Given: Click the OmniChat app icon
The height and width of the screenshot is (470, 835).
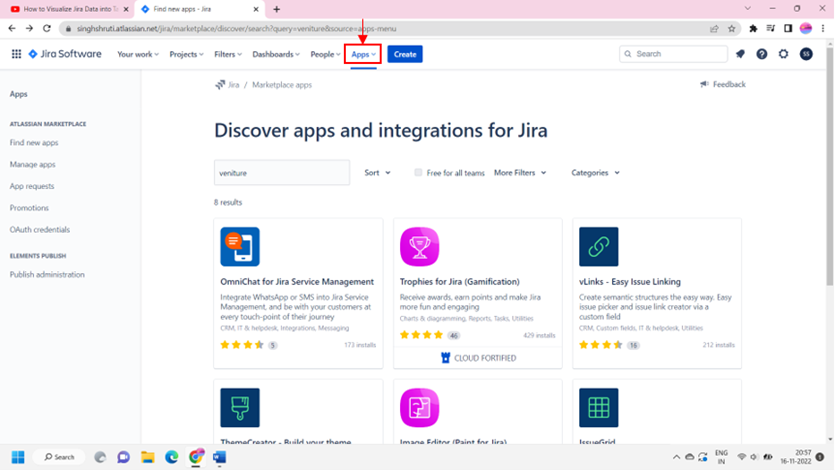Looking at the screenshot, I should pyautogui.click(x=240, y=247).
